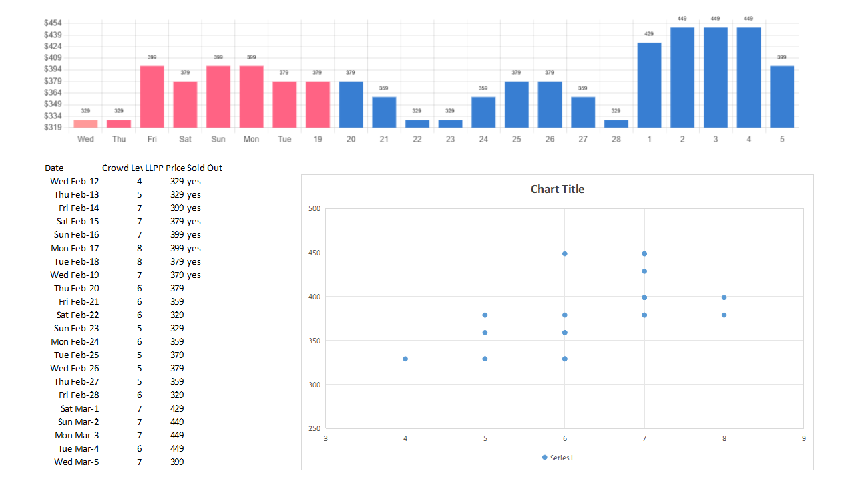Select the cell Wed Mar-5
The width and height of the screenshot is (868, 483).
tap(76, 462)
